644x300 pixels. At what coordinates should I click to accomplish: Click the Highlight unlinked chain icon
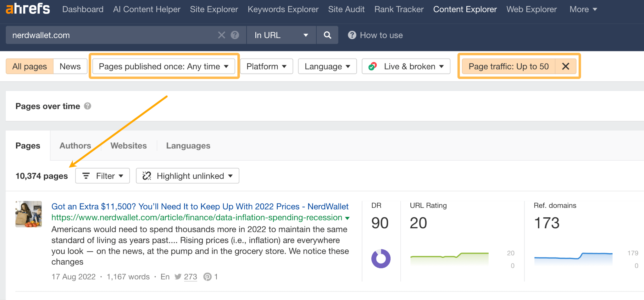147,176
